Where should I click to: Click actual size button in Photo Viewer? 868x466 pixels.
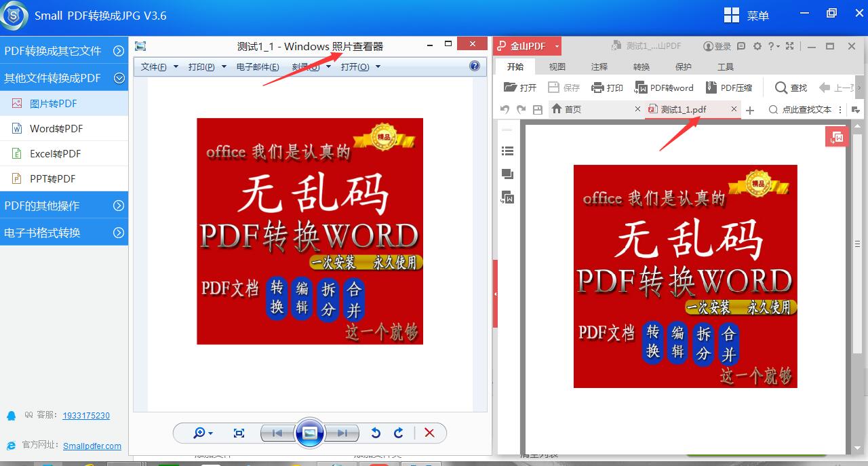[x=239, y=433]
